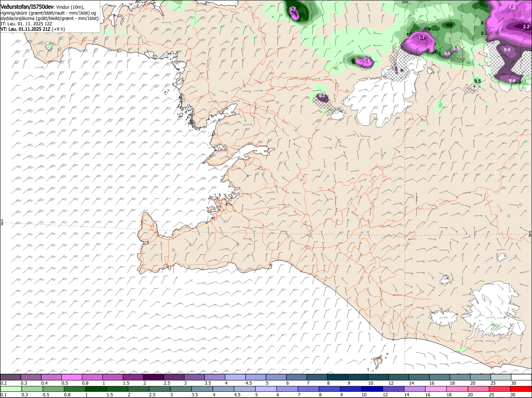Click dark teal swatch between 9 and 10, upper row
This screenshot has width=532, height=398.
358,377
